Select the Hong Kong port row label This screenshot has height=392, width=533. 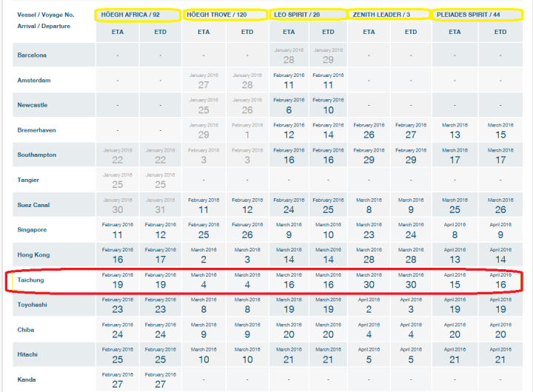pos(33,254)
